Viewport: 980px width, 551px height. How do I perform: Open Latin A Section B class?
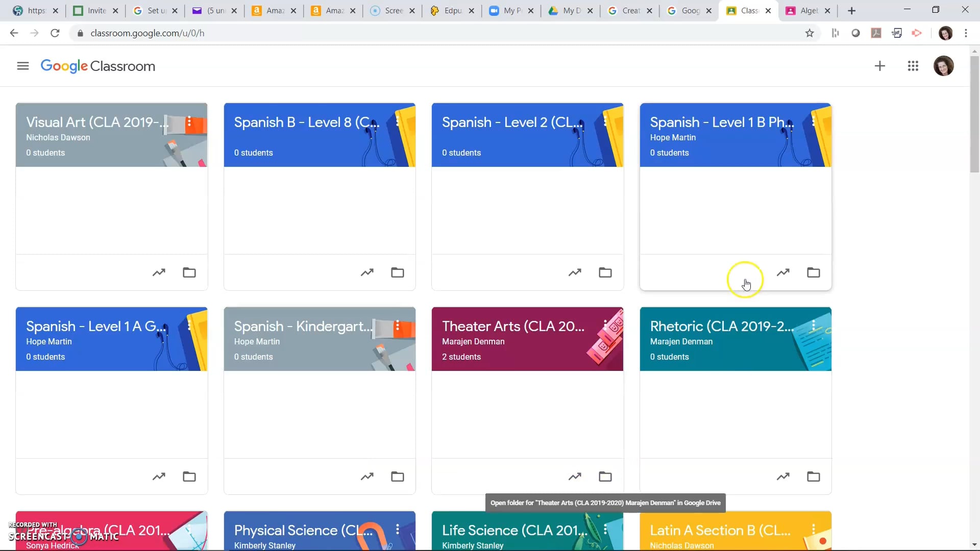pyautogui.click(x=720, y=531)
